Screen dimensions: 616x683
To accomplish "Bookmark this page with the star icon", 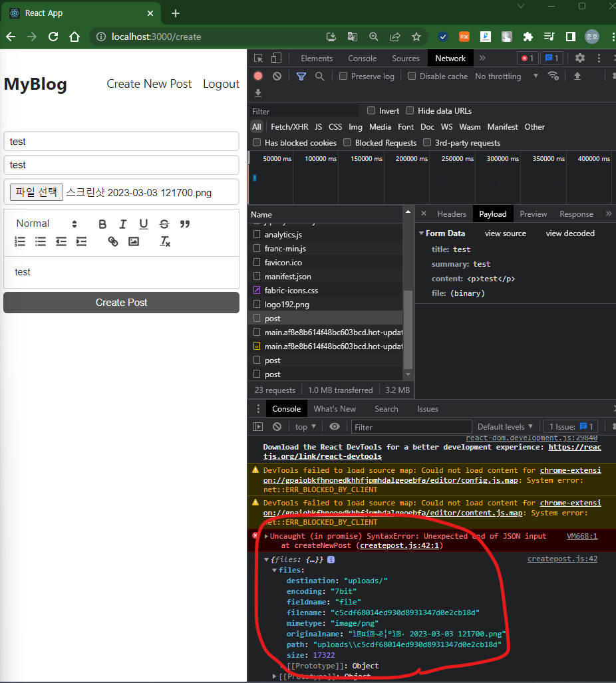I will [x=416, y=37].
